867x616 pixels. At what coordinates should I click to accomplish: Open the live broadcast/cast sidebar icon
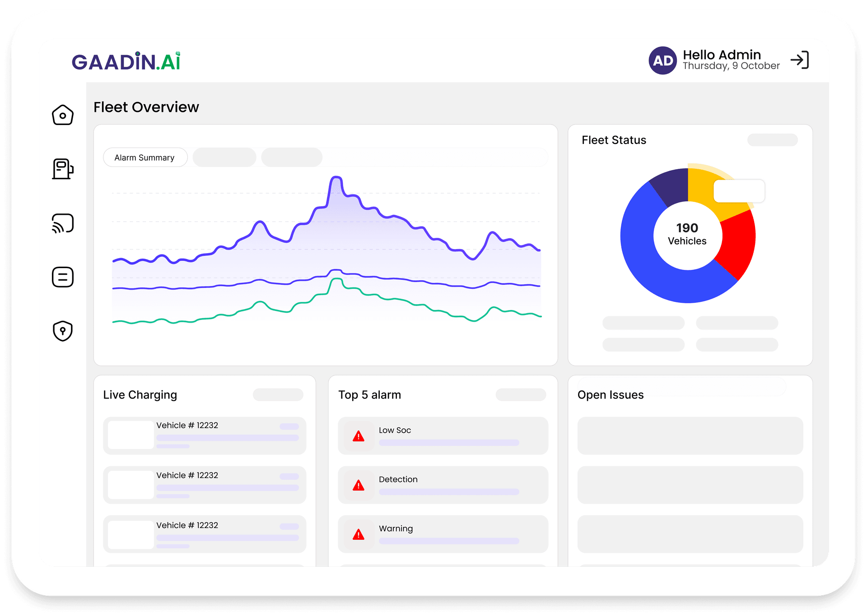click(x=62, y=223)
